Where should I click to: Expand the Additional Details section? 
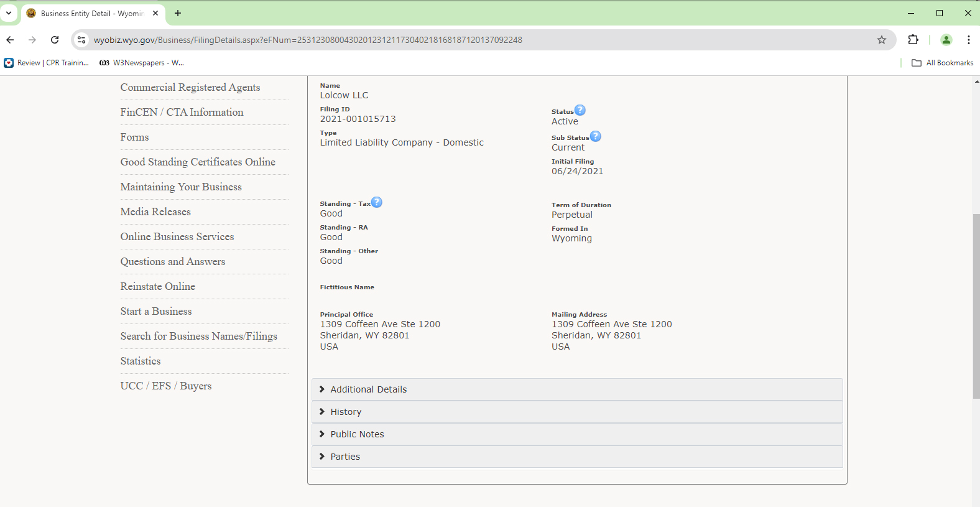click(x=577, y=389)
